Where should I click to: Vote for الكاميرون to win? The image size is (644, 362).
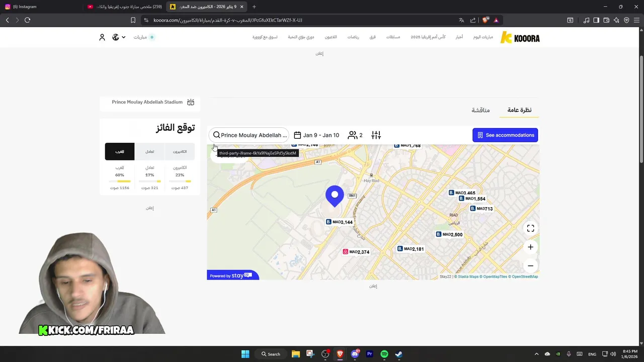(180, 151)
